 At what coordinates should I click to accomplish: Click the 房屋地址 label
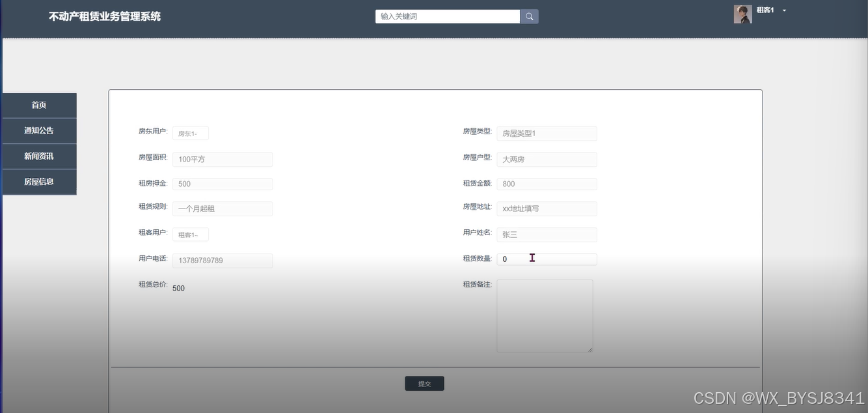[x=478, y=207]
